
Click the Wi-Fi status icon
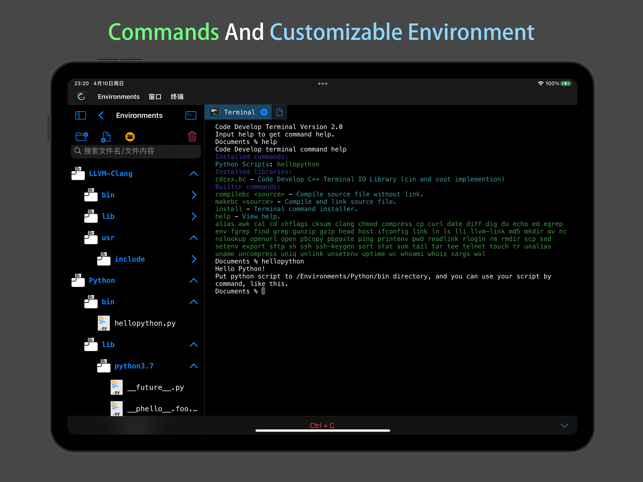[x=540, y=84]
